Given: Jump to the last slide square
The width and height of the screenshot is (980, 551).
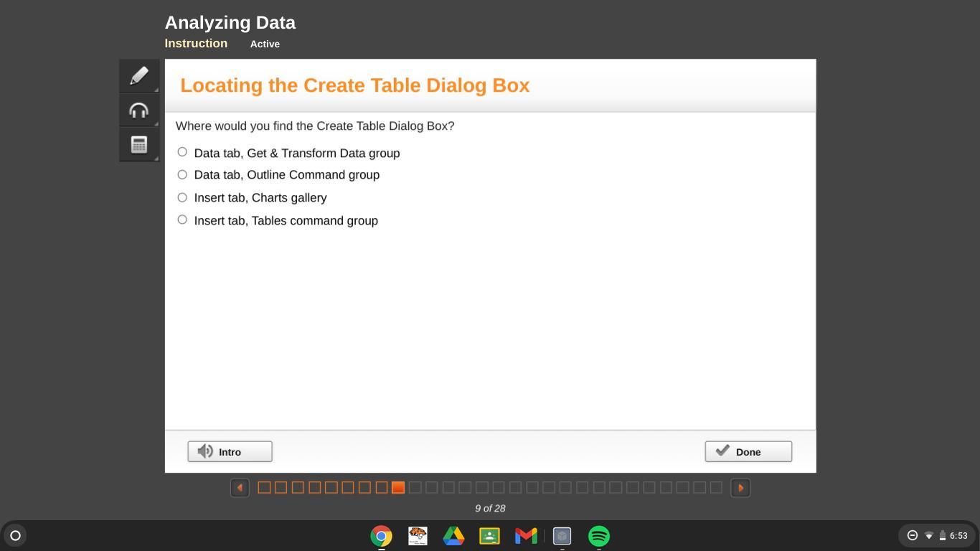Looking at the screenshot, I should tap(716, 488).
